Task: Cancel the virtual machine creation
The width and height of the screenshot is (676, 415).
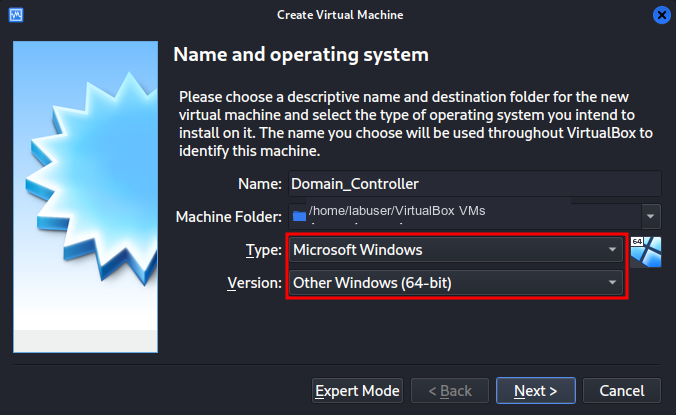Action: [x=622, y=391]
